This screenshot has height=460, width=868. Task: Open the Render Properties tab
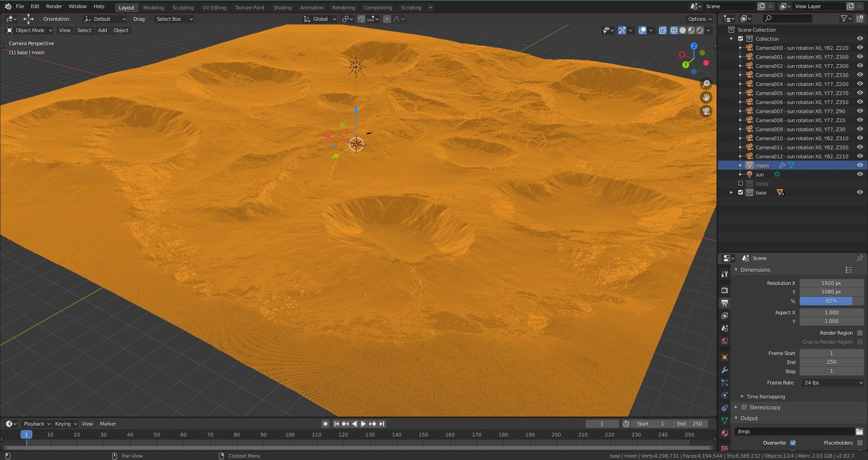tap(724, 290)
